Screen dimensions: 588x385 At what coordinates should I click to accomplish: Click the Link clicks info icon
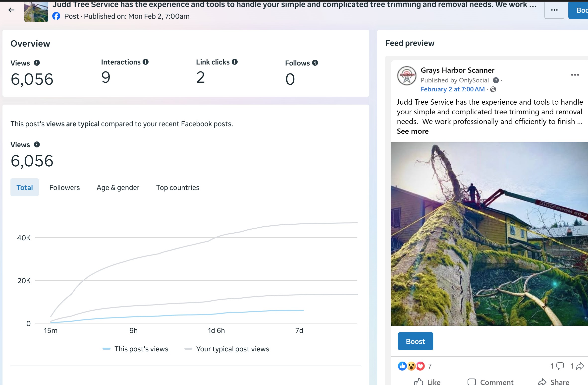click(235, 62)
